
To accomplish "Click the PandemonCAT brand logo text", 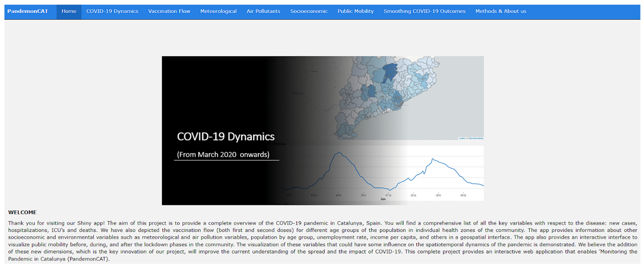I will coord(28,11).
